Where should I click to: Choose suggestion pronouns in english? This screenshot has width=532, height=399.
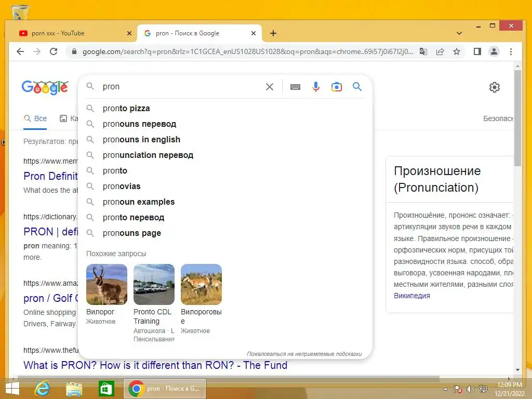[225, 139]
